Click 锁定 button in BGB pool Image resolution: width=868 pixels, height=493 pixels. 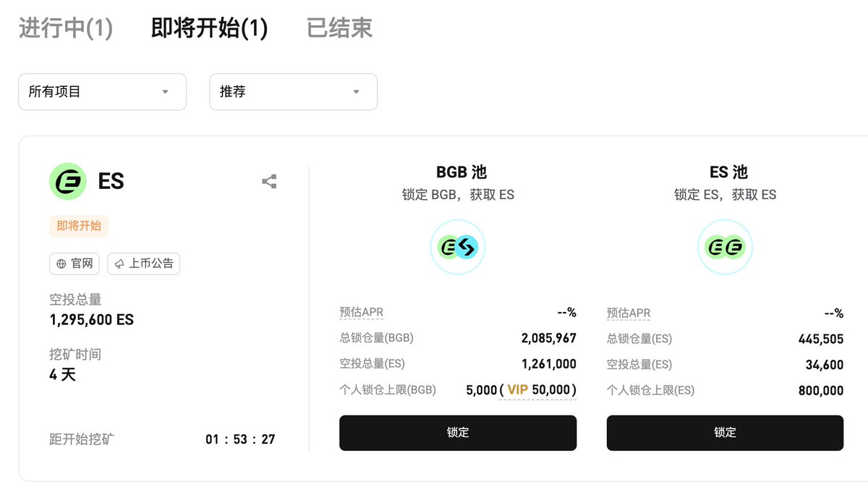(x=458, y=433)
